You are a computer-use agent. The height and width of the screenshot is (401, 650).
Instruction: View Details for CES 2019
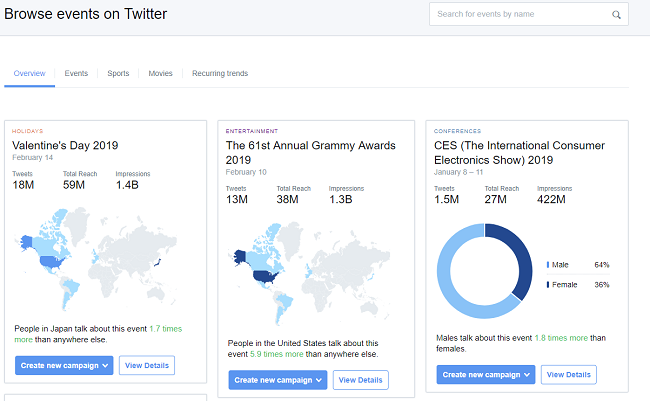pyautogui.click(x=568, y=374)
